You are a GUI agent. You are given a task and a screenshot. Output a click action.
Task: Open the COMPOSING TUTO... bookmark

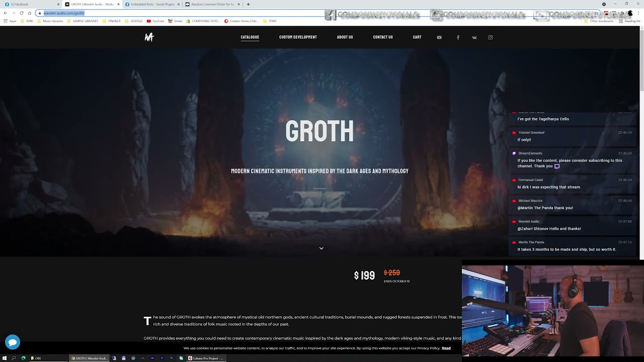click(203, 21)
